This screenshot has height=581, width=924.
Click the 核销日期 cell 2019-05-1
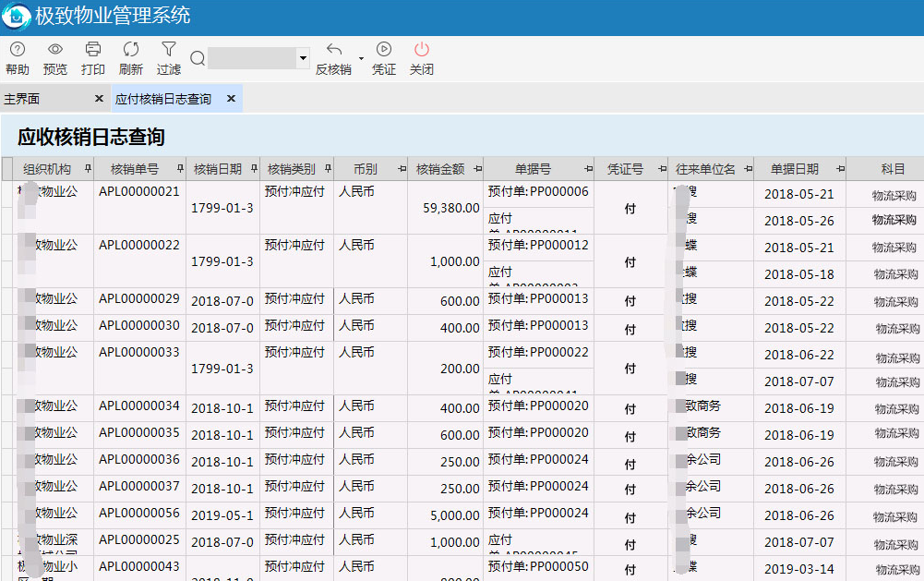tap(222, 515)
